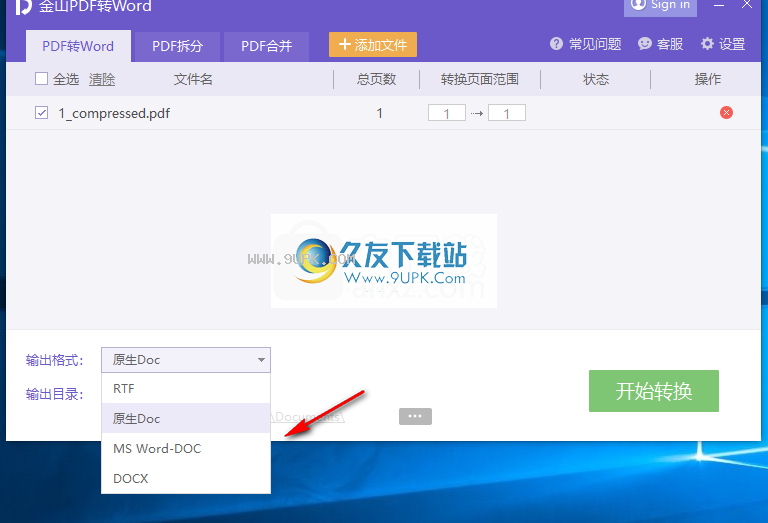The height and width of the screenshot is (523, 768).
Task: Choose 原生Doc in the output format list
Action: click(186, 418)
